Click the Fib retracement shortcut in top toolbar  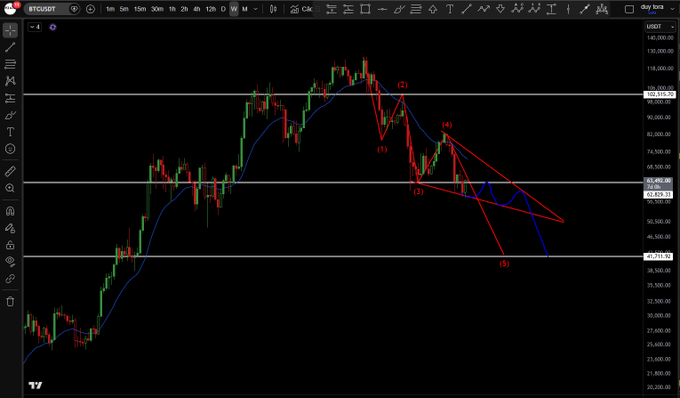pyautogui.click(x=331, y=9)
